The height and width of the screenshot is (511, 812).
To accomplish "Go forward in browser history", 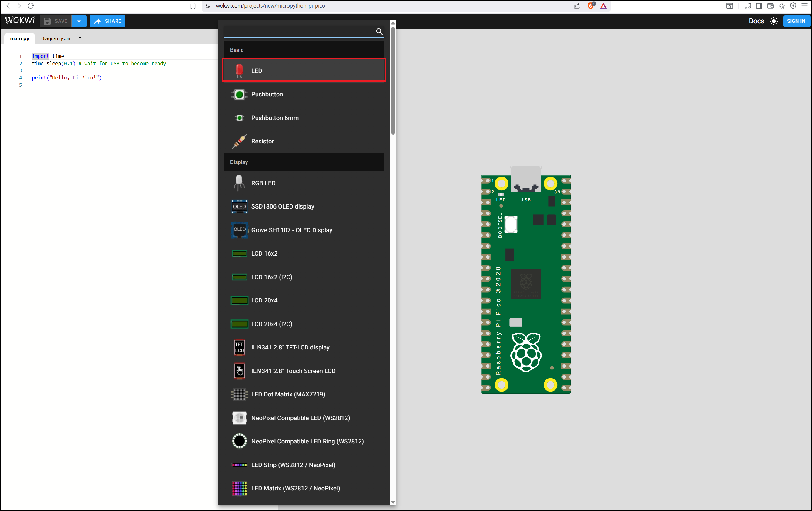I will coord(19,6).
